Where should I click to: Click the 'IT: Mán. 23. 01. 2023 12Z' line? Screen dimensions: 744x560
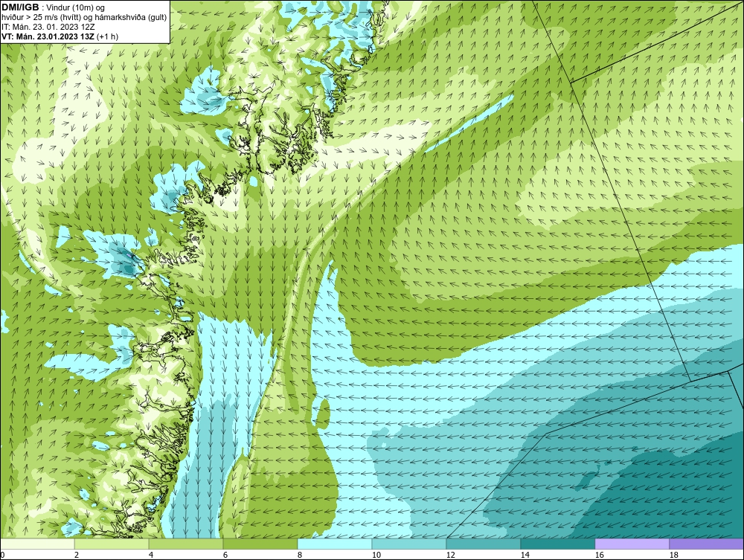coord(48,27)
